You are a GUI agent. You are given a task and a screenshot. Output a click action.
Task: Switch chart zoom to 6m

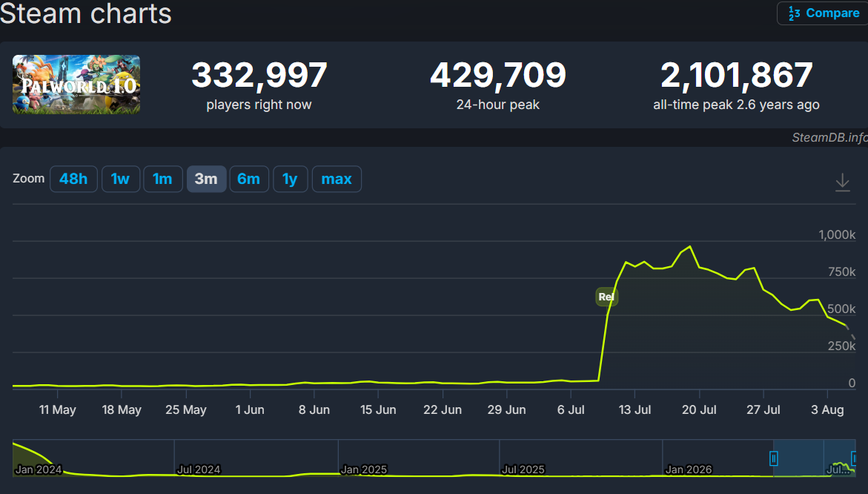point(249,179)
